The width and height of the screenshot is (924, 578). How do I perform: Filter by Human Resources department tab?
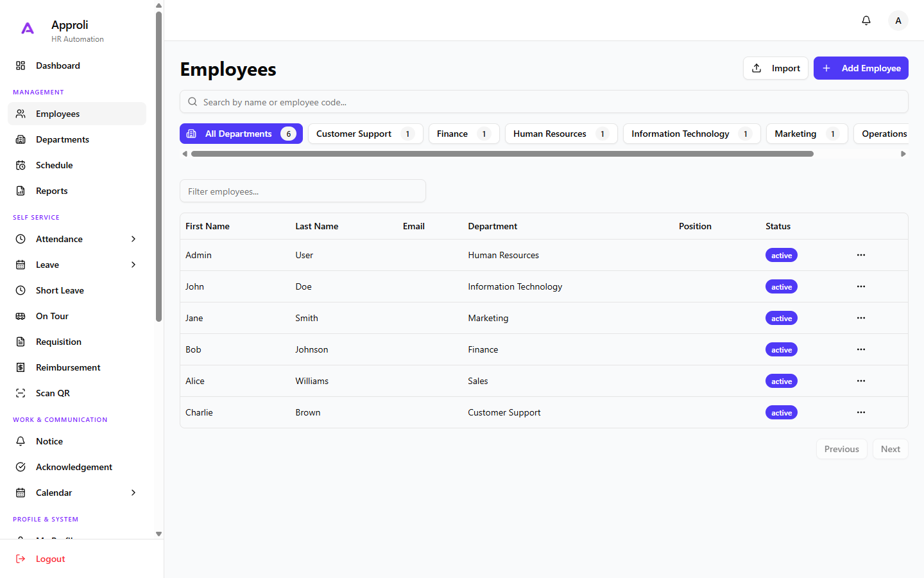[561, 134]
